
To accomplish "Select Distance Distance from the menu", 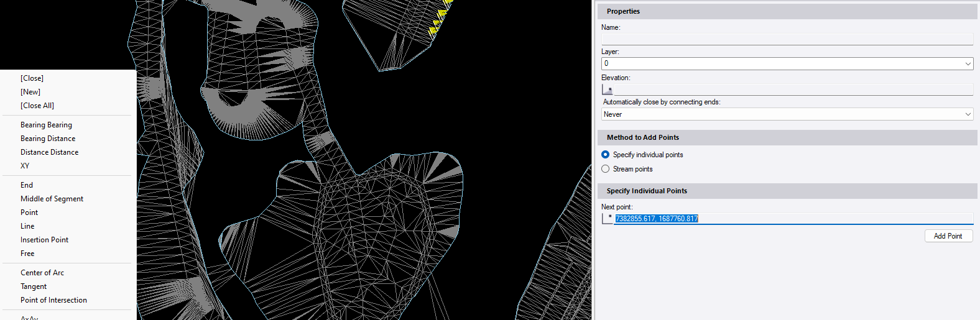I will (49, 152).
